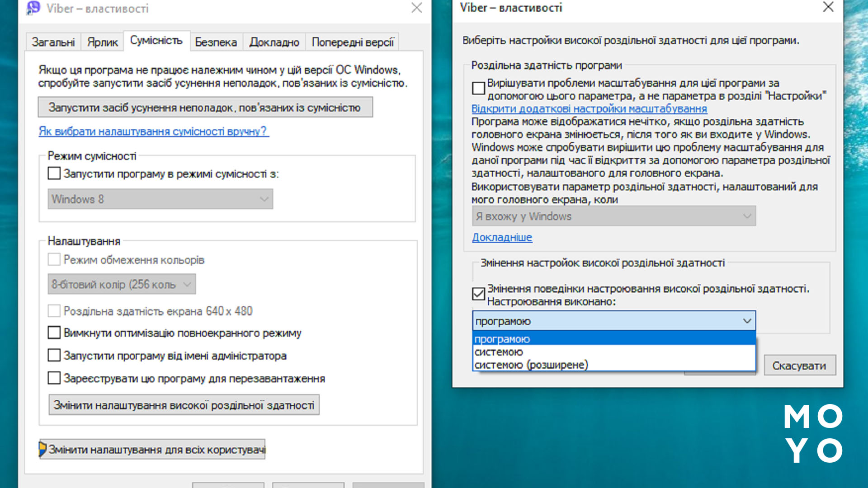Toggle Роздільна здатність екрана 640 x 480 checkbox
Viewport: 868px width, 488px height.
pyautogui.click(x=54, y=311)
